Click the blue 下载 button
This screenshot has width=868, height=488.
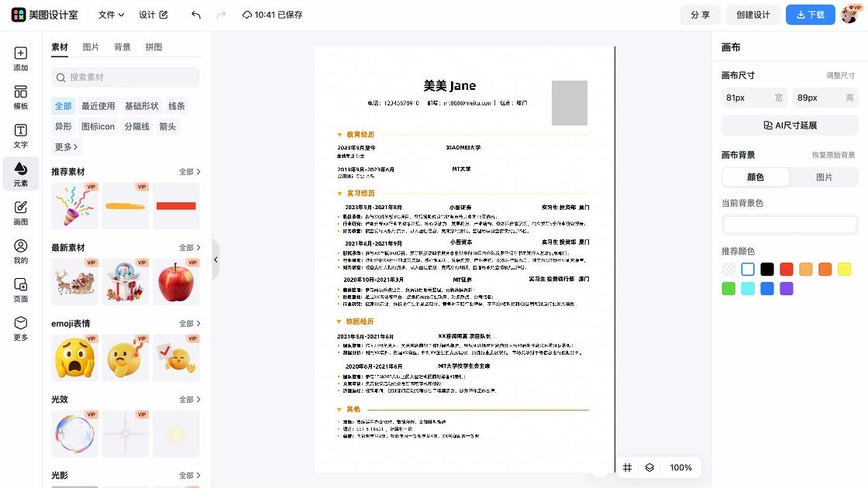pos(811,15)
